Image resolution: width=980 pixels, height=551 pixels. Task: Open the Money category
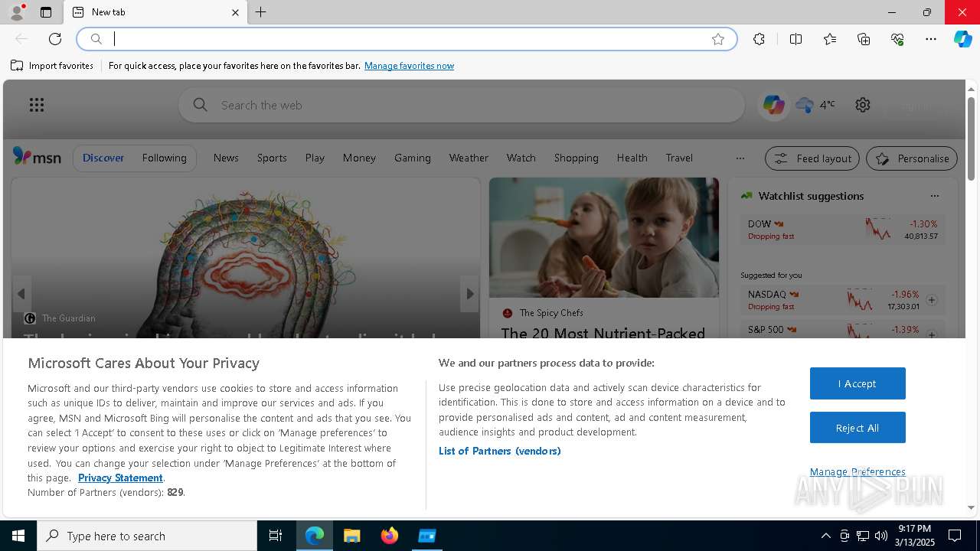click(359, 158)
